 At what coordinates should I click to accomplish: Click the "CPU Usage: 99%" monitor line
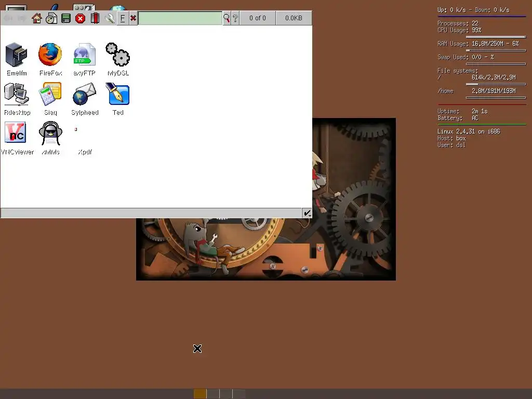459,30
